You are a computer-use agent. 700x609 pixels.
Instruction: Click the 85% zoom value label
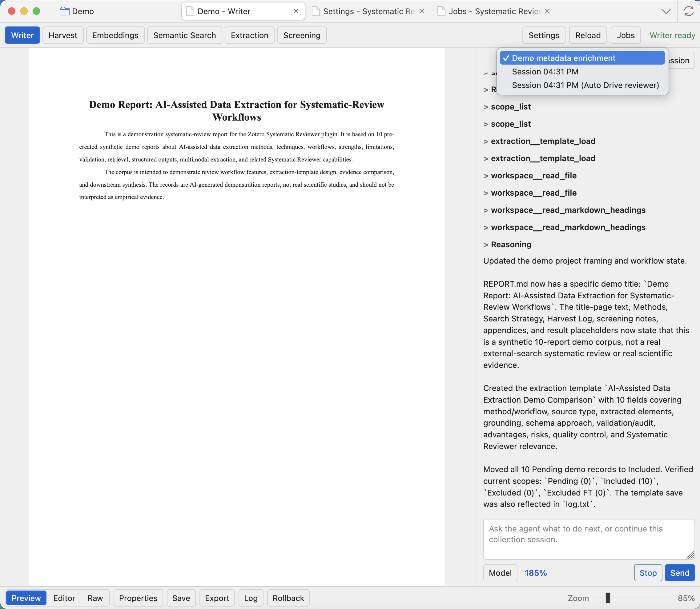(x=686, y=598)
